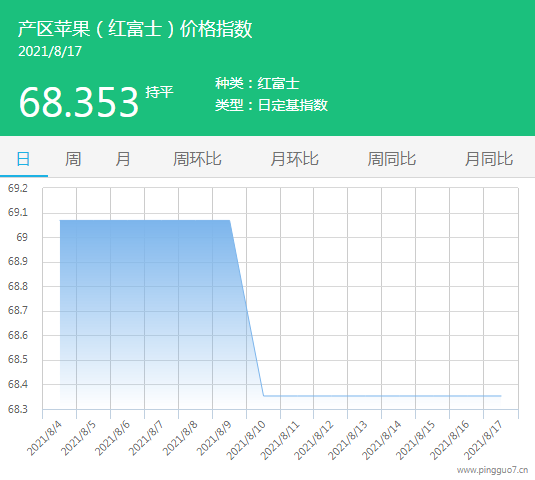Image resolution: width=535 pixels, height=480 pixels.
Task: Click the 2021/8/4 x-axis label
Action: coord(44,438)
